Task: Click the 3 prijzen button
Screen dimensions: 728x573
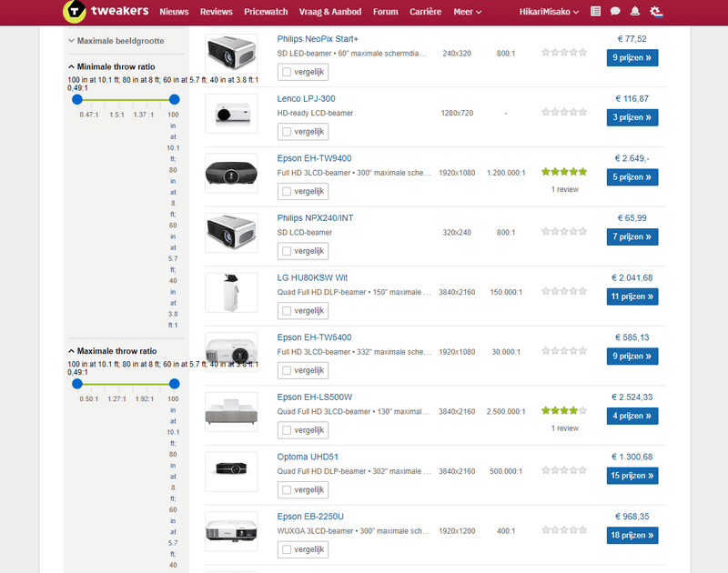Action: click(x=632, y=117)
